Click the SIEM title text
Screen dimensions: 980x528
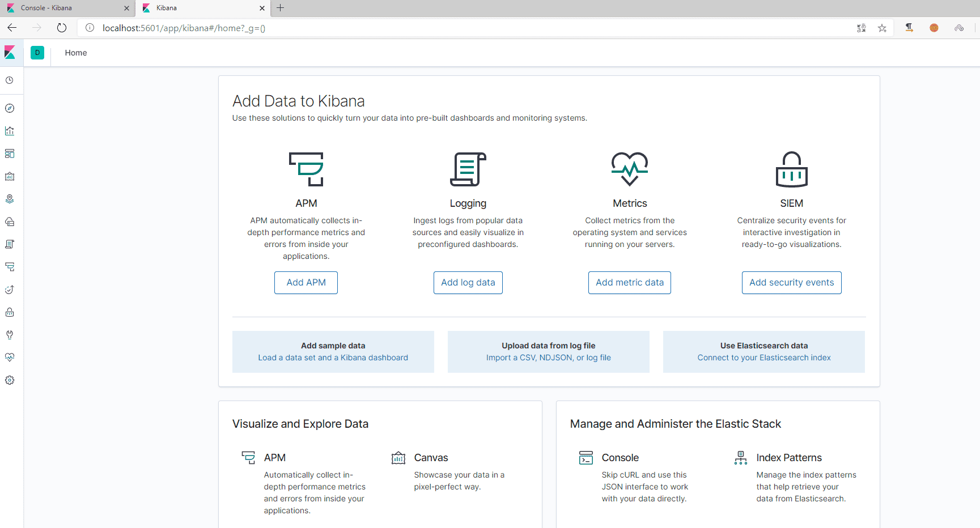pyautogui.click(x=792, y=203)
